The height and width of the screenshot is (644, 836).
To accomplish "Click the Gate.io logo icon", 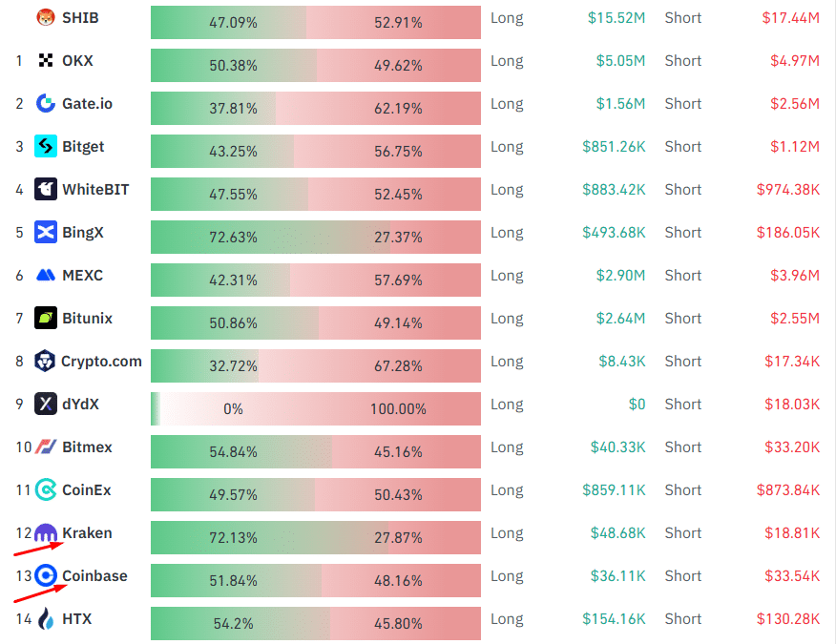I will tap(46, 103).
